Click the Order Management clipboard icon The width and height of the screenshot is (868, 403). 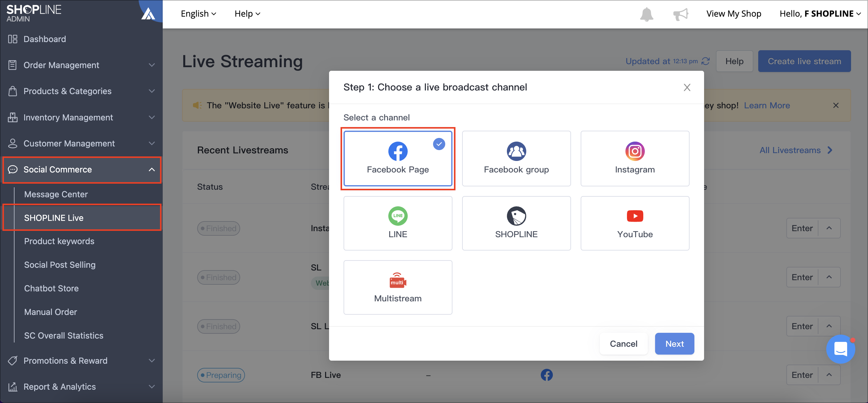12,65
